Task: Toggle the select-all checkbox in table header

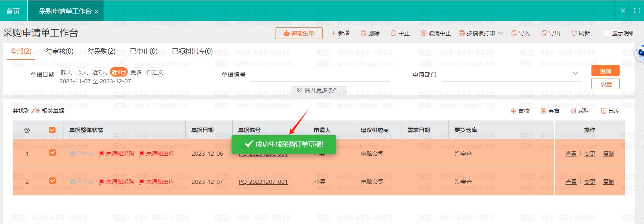Action: point(52,130)
